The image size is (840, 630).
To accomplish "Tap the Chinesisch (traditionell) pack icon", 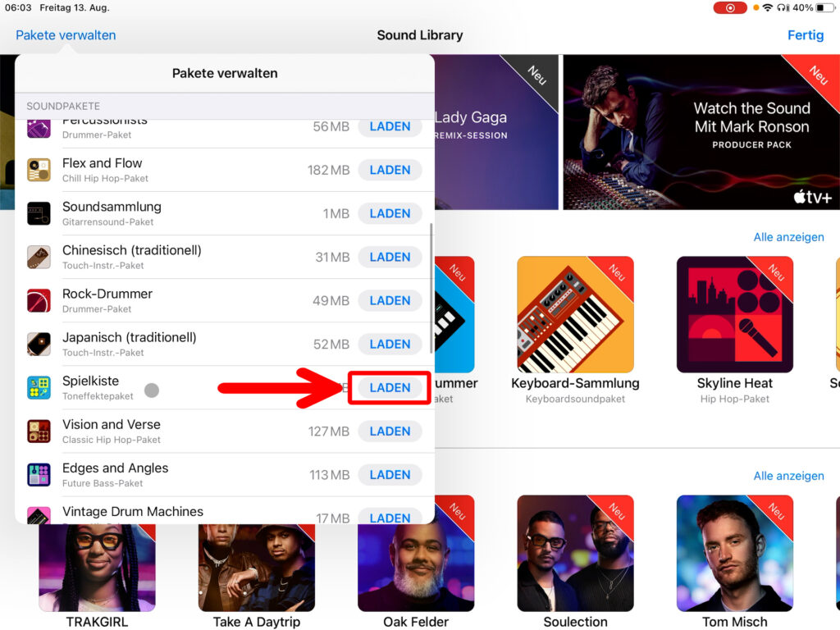I will tap(39, 257).
